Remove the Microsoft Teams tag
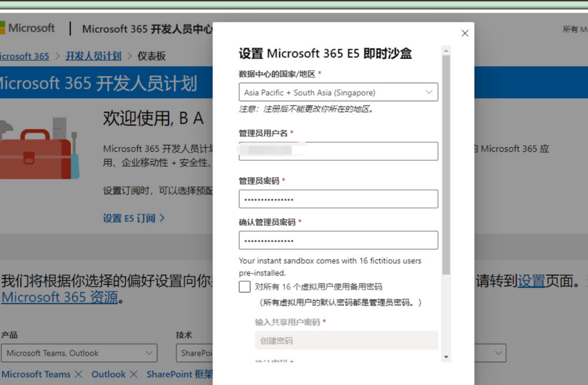The height and width of the screenshot is (385, 588). coord(78,374)
